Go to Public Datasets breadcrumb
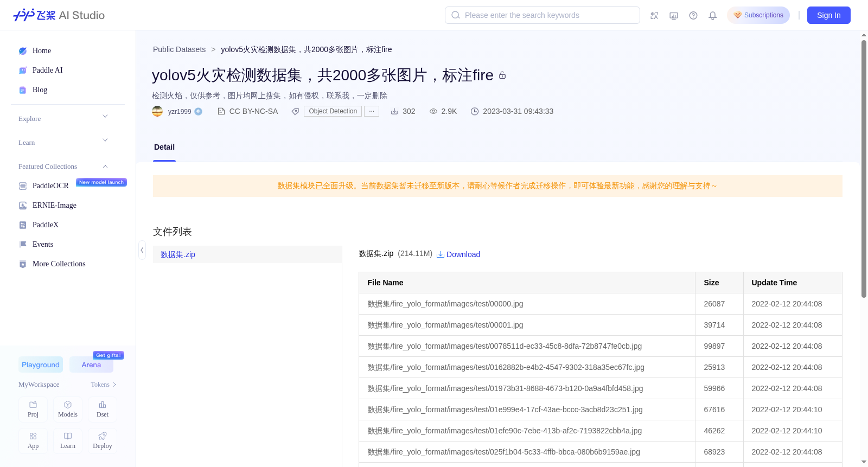The height and width of the screenshot is (467, 868). [x=179, y=49]
